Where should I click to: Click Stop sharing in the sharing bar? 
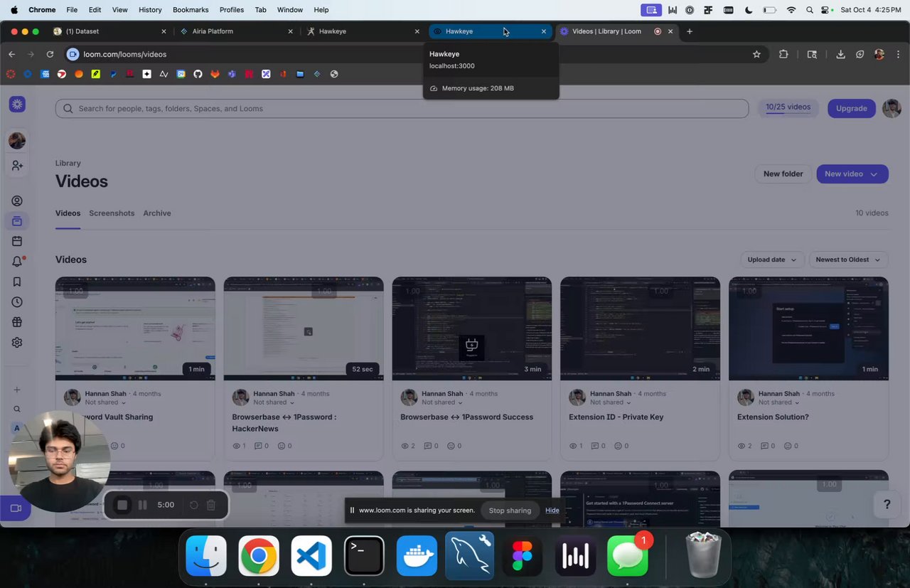[x=510, y=511]
